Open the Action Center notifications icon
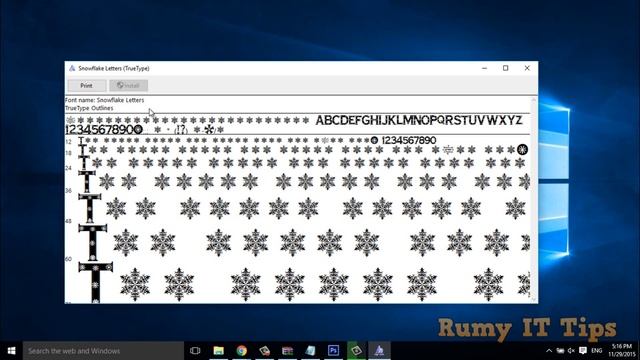The image size is (640, 360). click(583, 351)
